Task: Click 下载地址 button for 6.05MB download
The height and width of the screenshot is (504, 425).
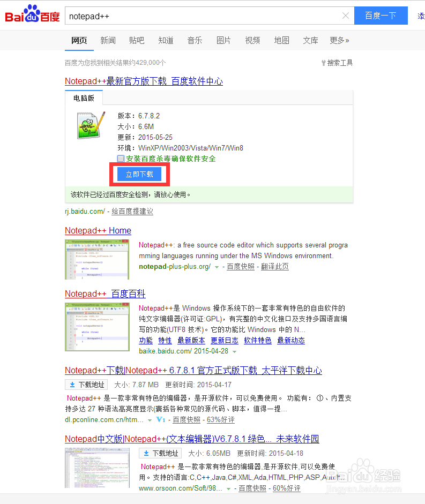Action: pyautogui.click(x=160, y=453)
